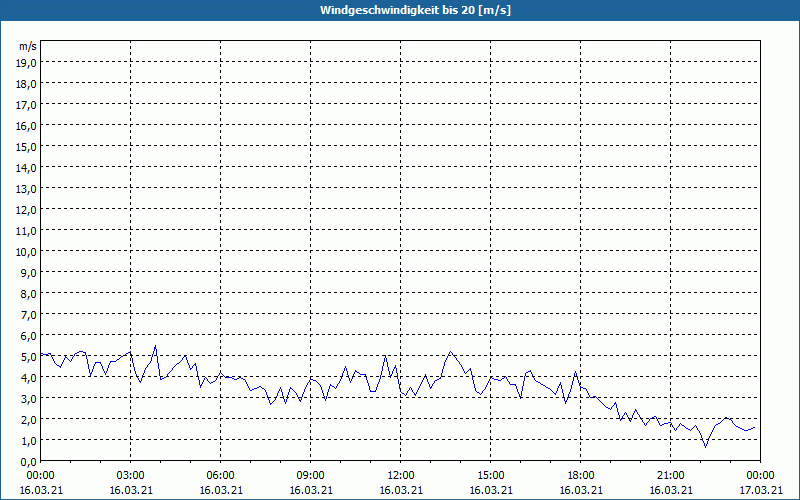Select the 11,0 y-axis label
The width and height of the screenshot is (800, 500).
coord(27,231)
